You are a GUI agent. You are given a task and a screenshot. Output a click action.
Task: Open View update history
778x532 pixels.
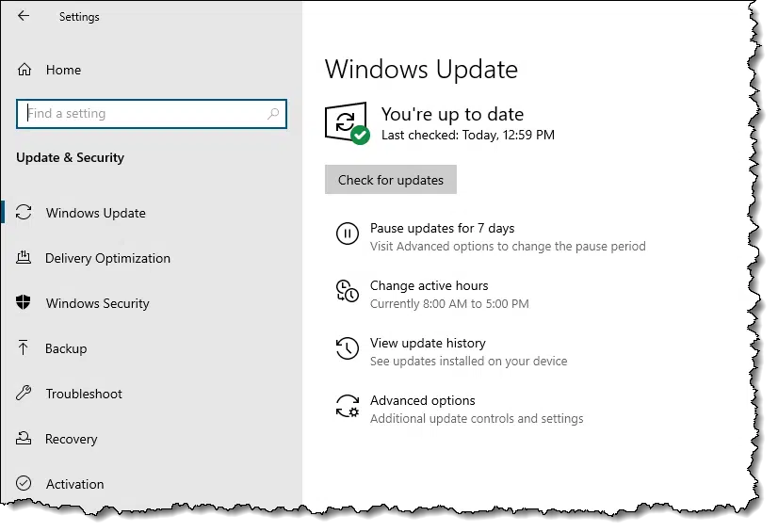pyautogui.click(x=428, y=343)
